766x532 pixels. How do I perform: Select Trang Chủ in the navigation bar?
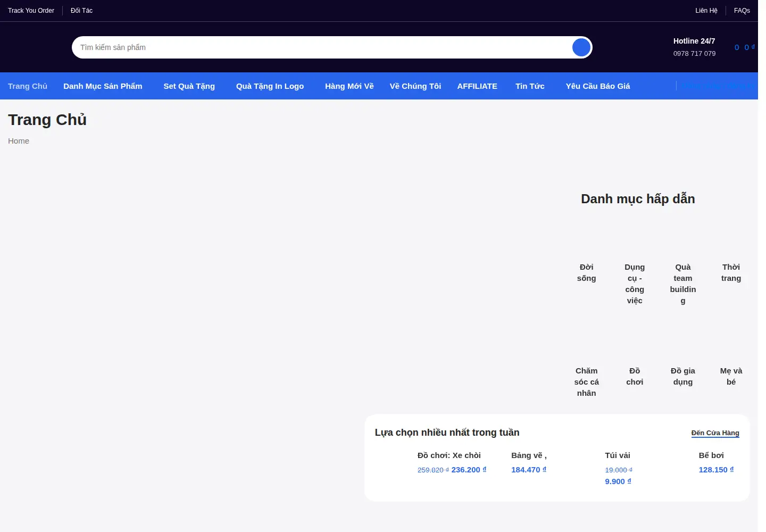(x=28, y=86)
